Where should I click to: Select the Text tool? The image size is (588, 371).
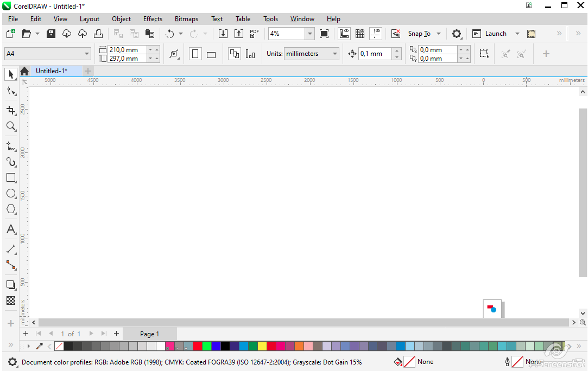tap(11, 229)
